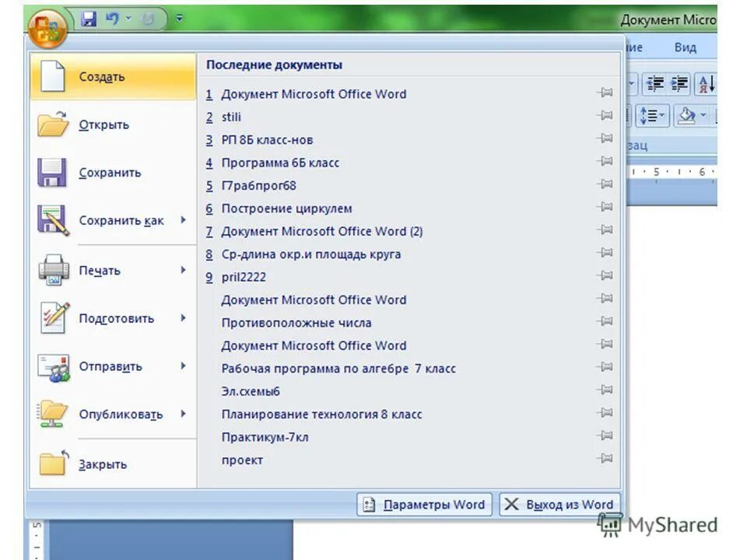
Task: Expand the Подготовить submenu arrow
Action: (184, 317)
